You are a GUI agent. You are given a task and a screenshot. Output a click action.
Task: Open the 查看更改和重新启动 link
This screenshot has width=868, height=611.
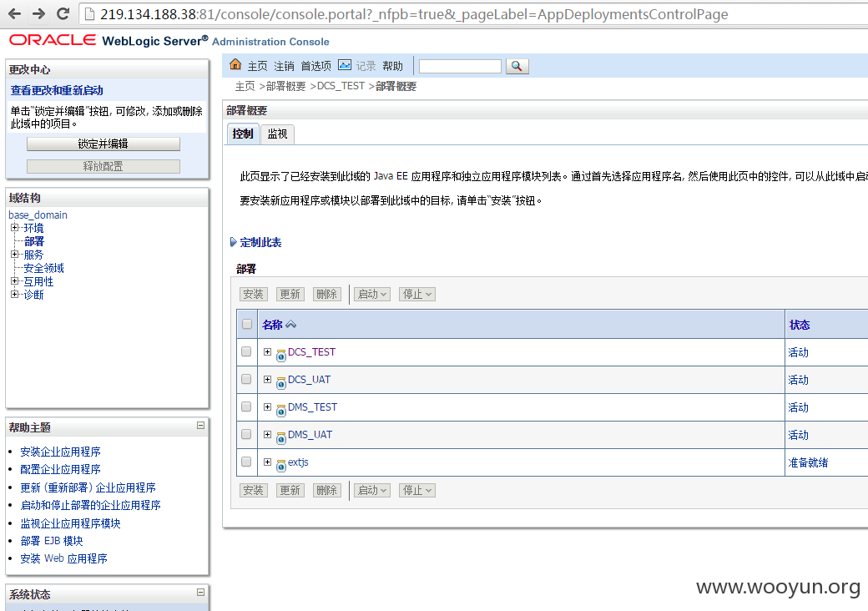click(x=57, y=90)
